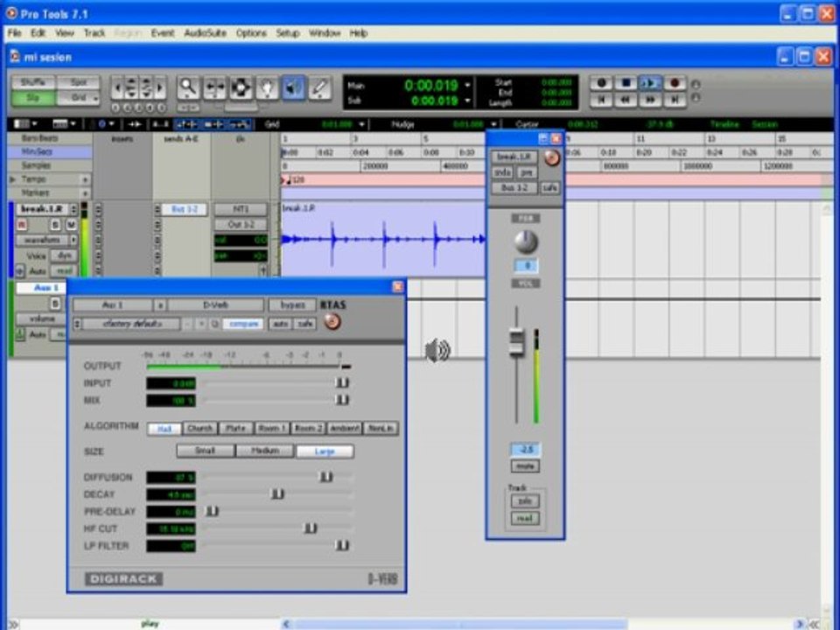Open the AudioSuite menu
840x630 pixels.
pos(205,33)
